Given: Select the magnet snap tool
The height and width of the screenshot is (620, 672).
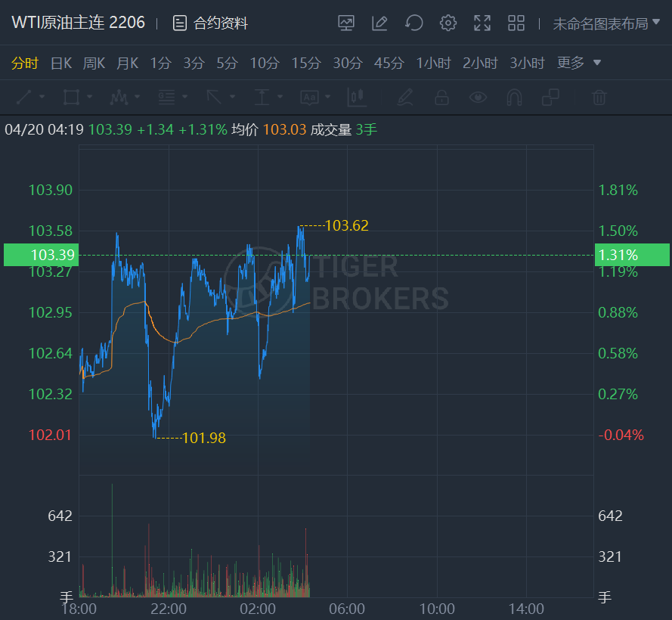Looking at the screenshot, I should coord(514,97).
